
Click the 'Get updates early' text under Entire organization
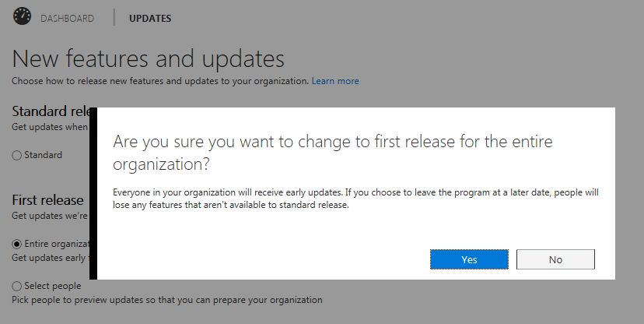pyautogui.click(x=50, y=258)
